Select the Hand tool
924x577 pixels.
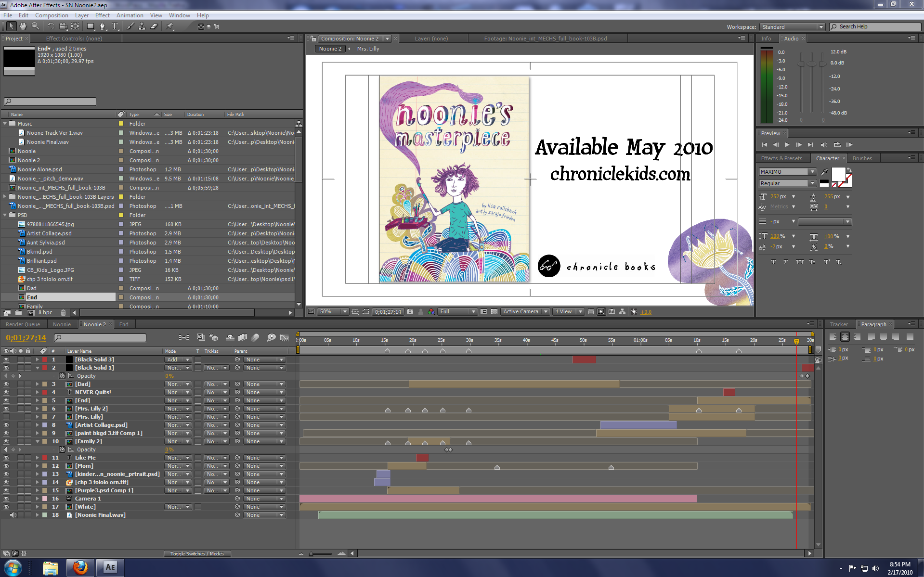[23, 26]
